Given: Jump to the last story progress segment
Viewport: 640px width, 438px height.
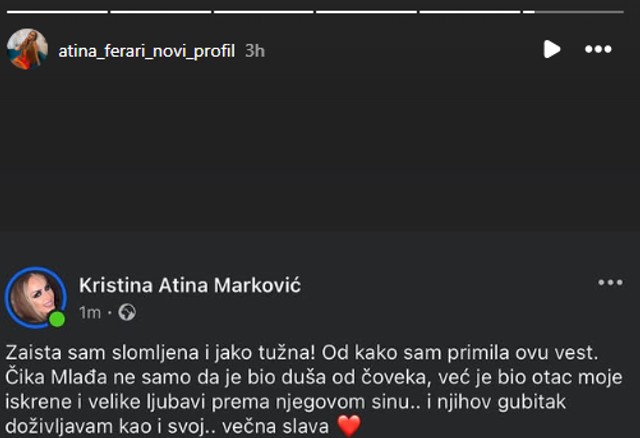Looking at the screenshot, I should click(577, 11).
